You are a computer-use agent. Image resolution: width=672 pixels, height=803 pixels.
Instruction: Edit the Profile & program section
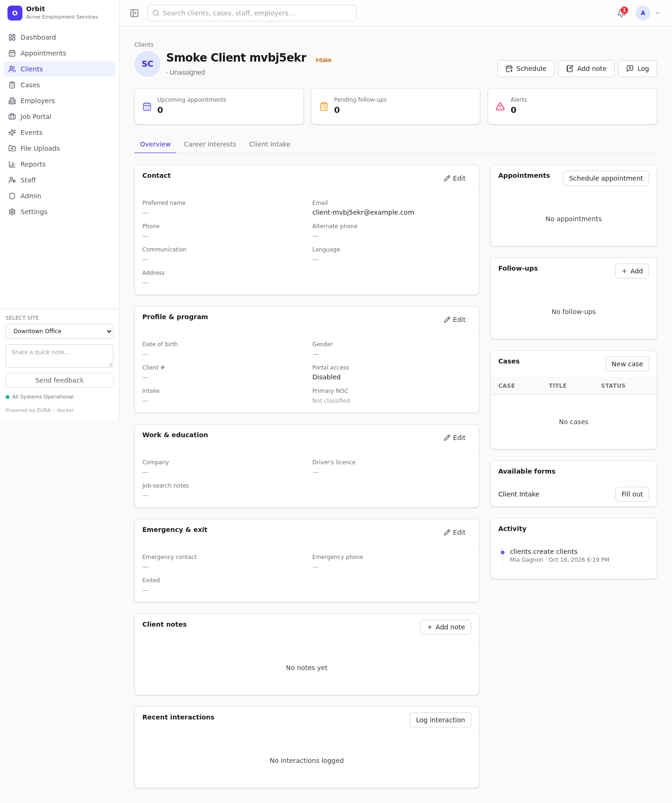pos(455,320)
